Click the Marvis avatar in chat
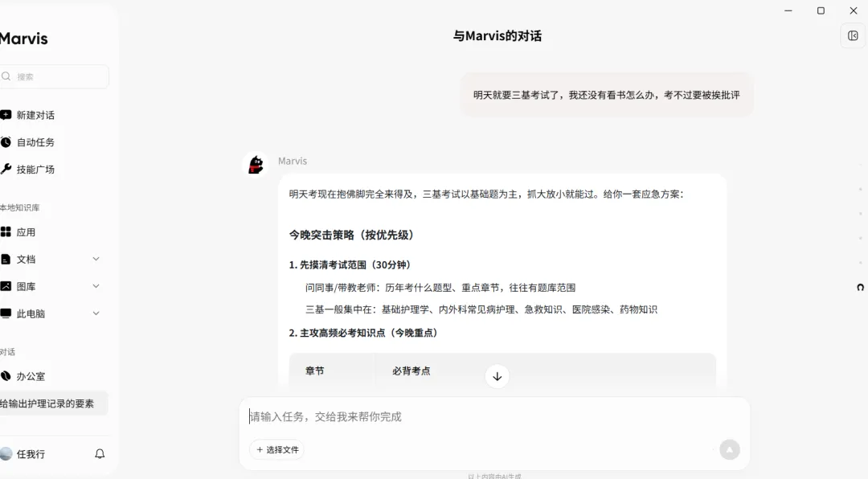Image resolution: width=868 pixels, height=479 pixels. click(x=256, y=165)
